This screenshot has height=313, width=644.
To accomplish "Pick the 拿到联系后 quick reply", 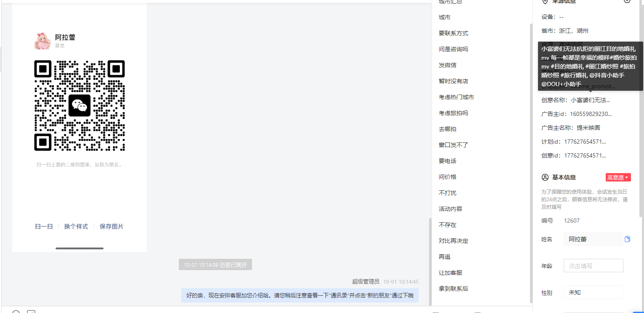I will 453,289.
